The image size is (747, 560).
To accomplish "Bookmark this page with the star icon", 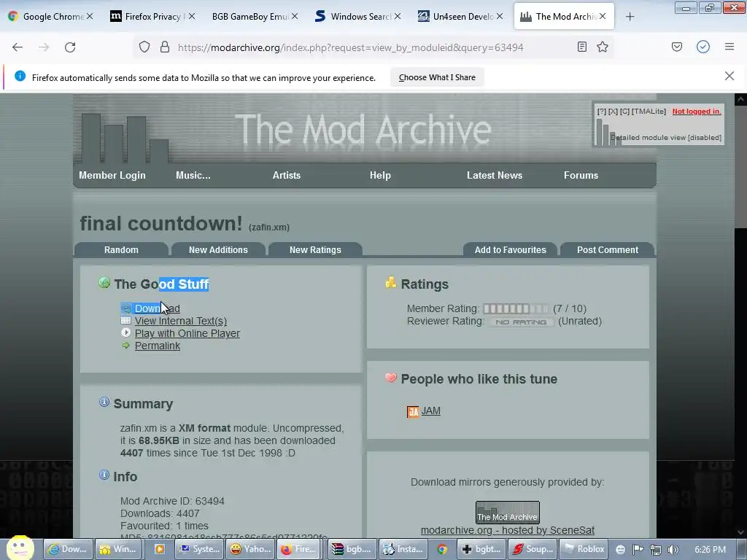I will click(603, 47).
